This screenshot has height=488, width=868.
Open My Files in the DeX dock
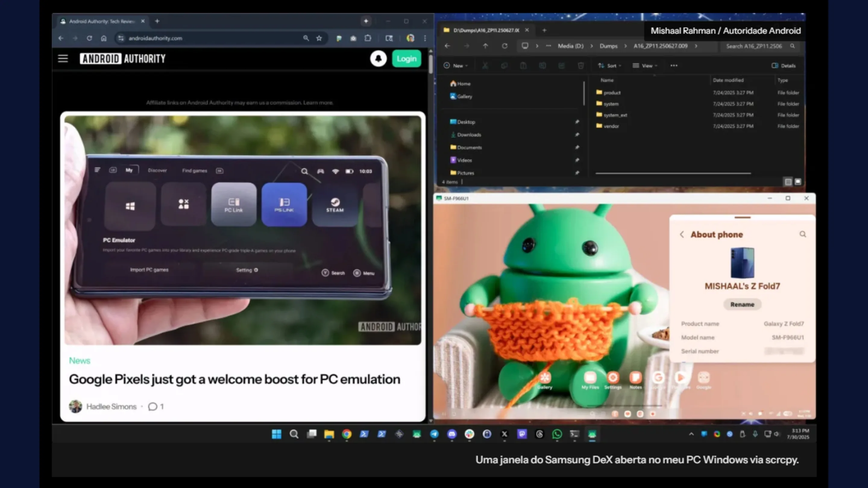tap(590, 380)
